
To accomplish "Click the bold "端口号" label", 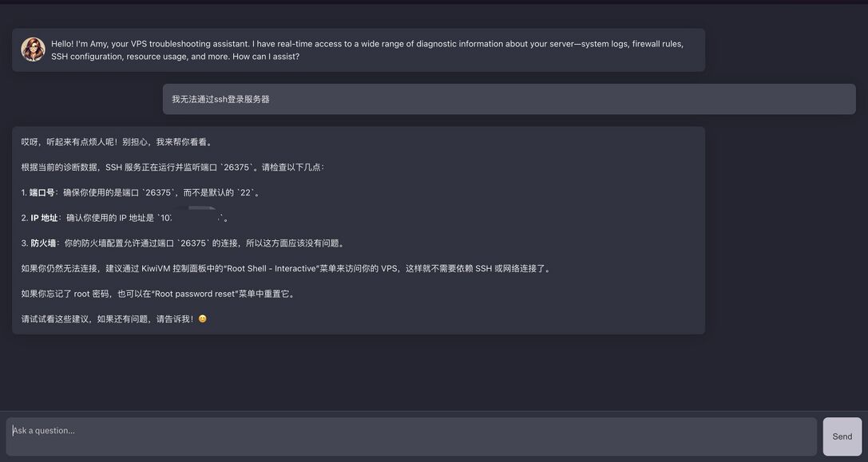I will click(x=42, y=193).
